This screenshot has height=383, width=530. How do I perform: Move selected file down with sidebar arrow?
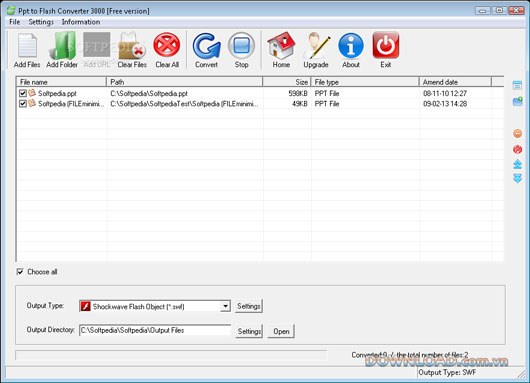(x=517, y=178)
